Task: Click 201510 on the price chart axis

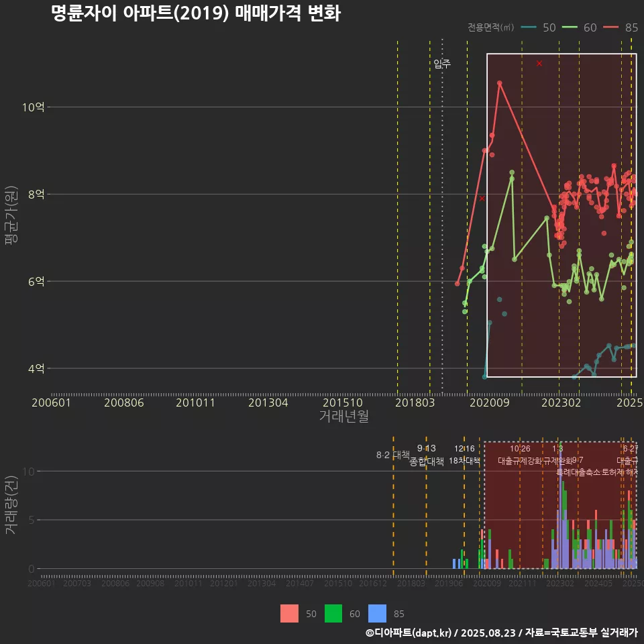Action: 343,402
